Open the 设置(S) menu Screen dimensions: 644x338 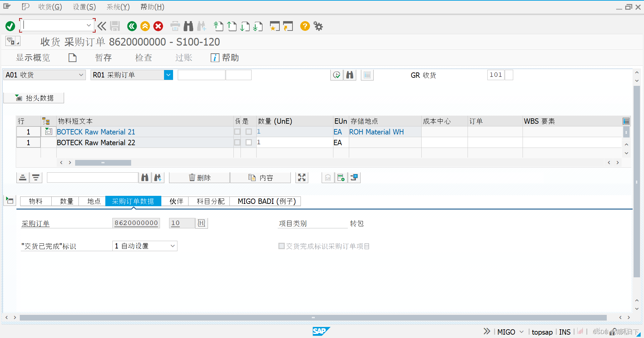(x=85, y=7)
